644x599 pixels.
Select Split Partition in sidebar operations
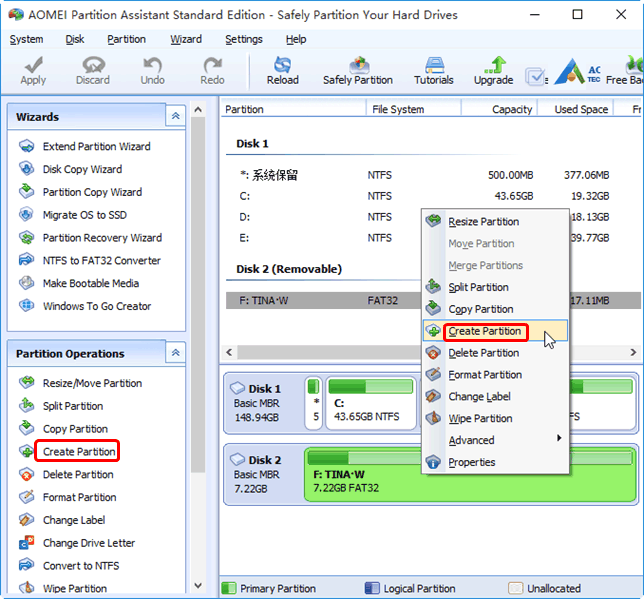pyautogui.click(x=61, y=406)
